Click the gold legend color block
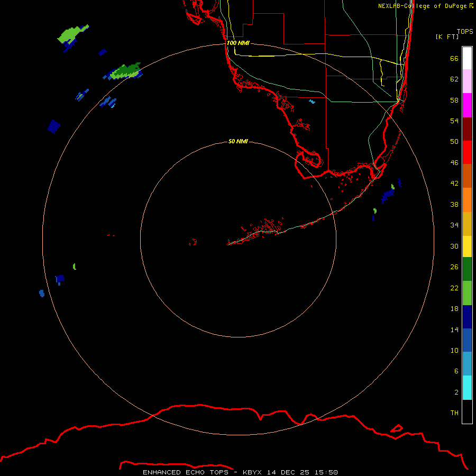 coord(467,224)
